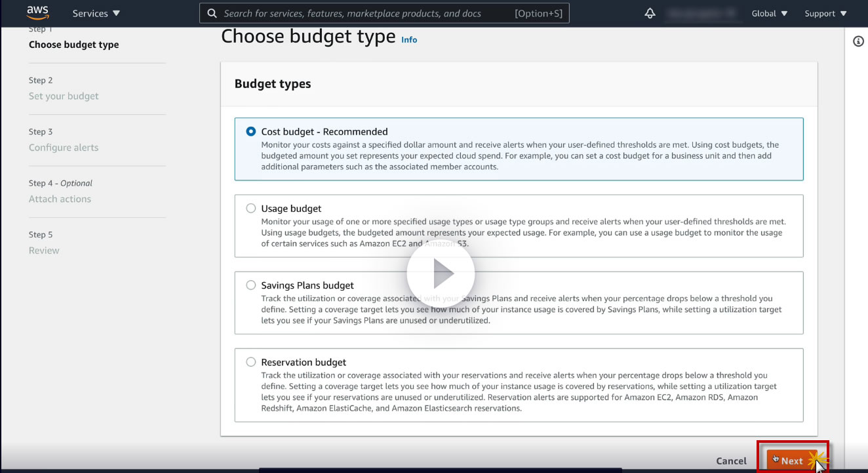868x473 pixels.
Task: Click the info circle icon on right panel
Action: pyautogui.click(x=858, y=41)
